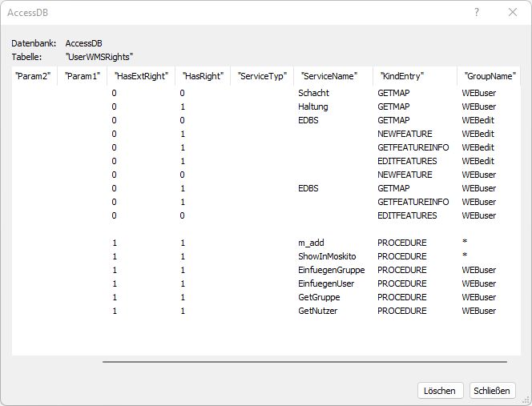Sort by the "HasExtRight" column header
This screenshot has height=406, width=532.
pos(141,76)
